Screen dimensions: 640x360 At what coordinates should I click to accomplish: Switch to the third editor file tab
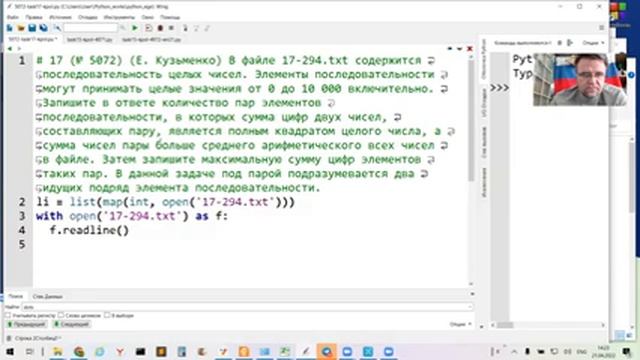point(151,40)
